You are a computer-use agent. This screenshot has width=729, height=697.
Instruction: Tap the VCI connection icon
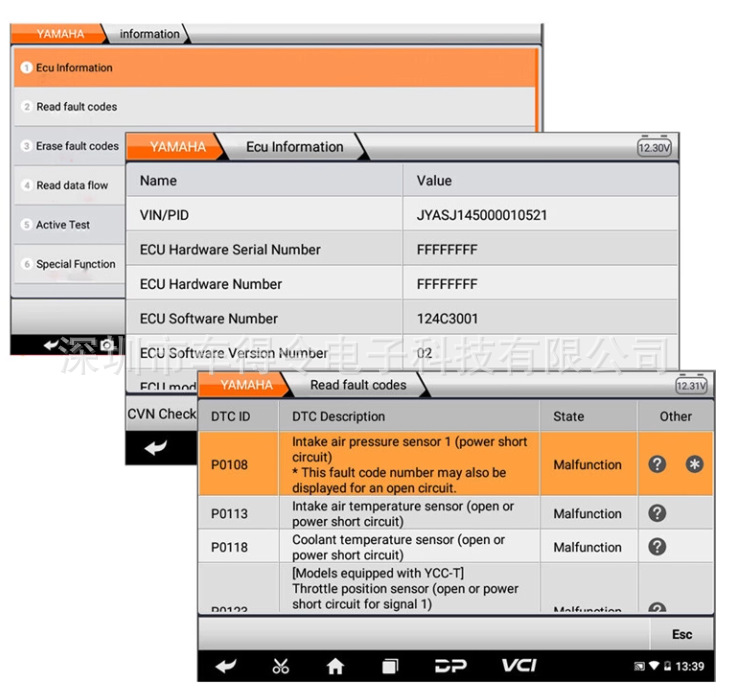[519, 665]
